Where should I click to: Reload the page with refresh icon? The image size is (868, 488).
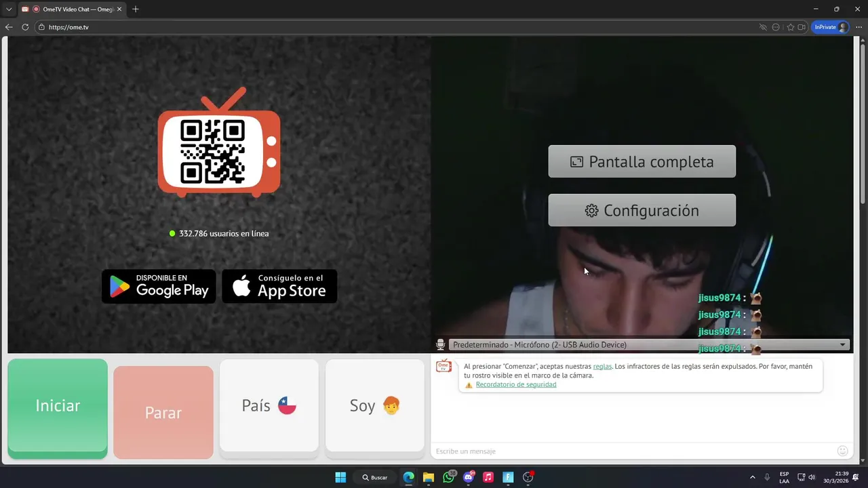point(25,27)
